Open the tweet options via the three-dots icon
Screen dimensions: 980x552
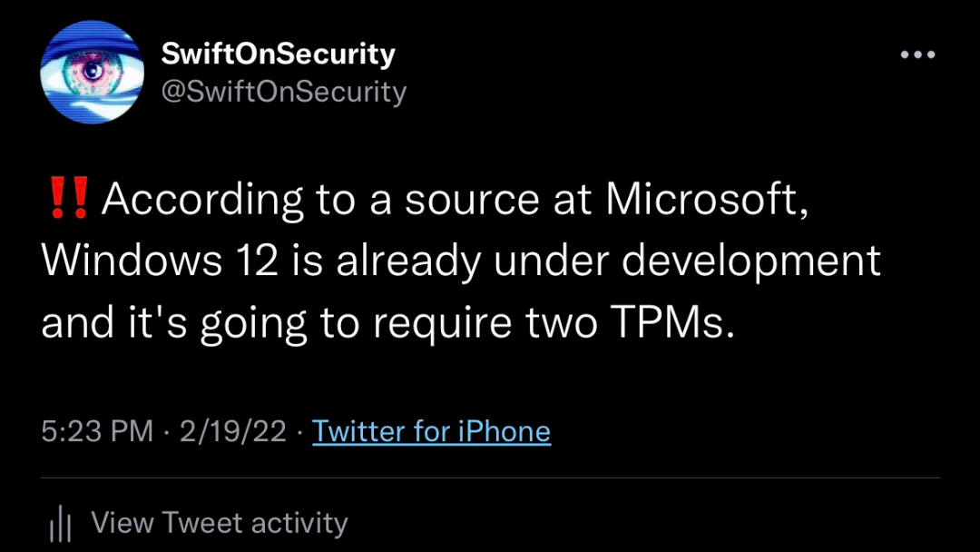point(919,54)
